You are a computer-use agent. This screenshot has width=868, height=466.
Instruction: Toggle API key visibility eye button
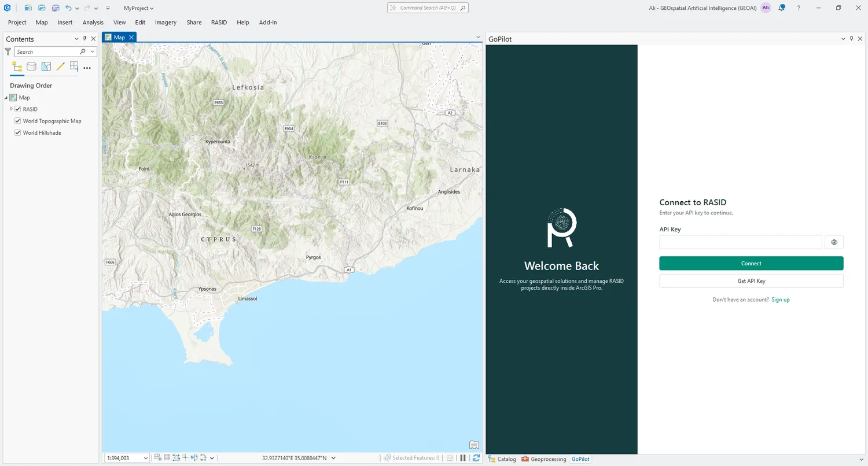834,242
